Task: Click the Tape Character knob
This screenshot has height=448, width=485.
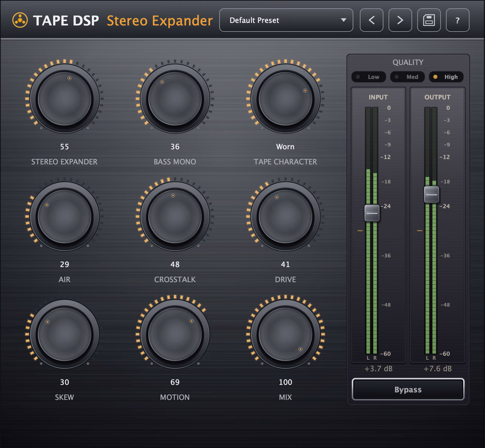Action: pos(285,99)
